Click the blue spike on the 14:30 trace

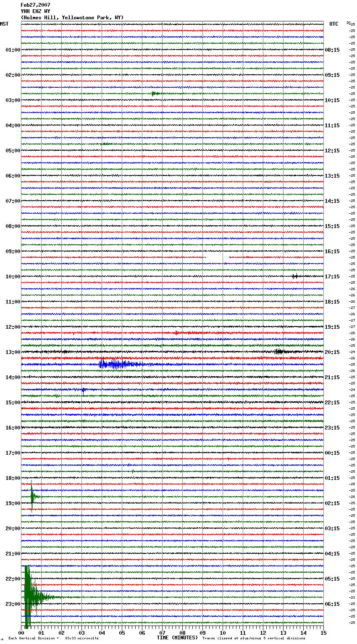coord(83,390)
